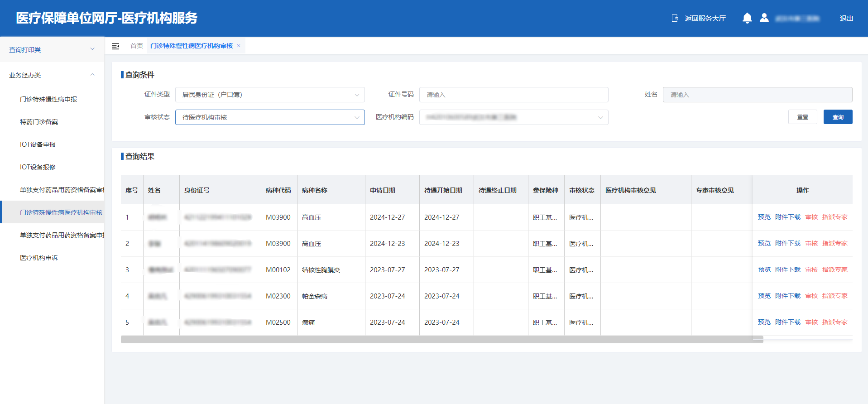Click 审核 for the 2024-12-23 row
The width and height of the screenshot is (868, 404).
[x=811, y=243]
